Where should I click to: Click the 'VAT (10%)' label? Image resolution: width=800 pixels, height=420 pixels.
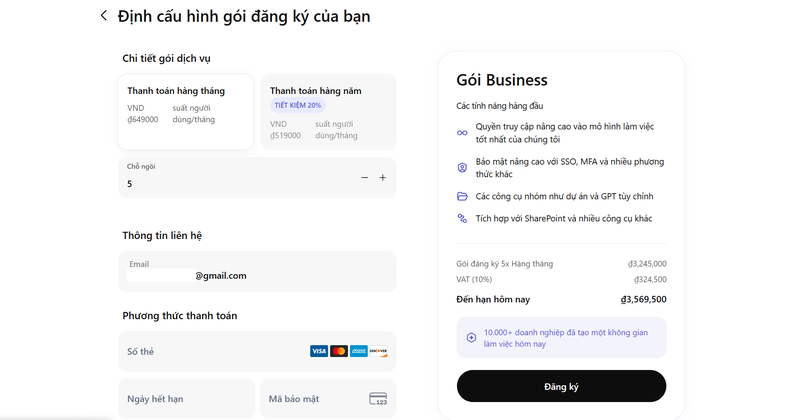[474, 279]
